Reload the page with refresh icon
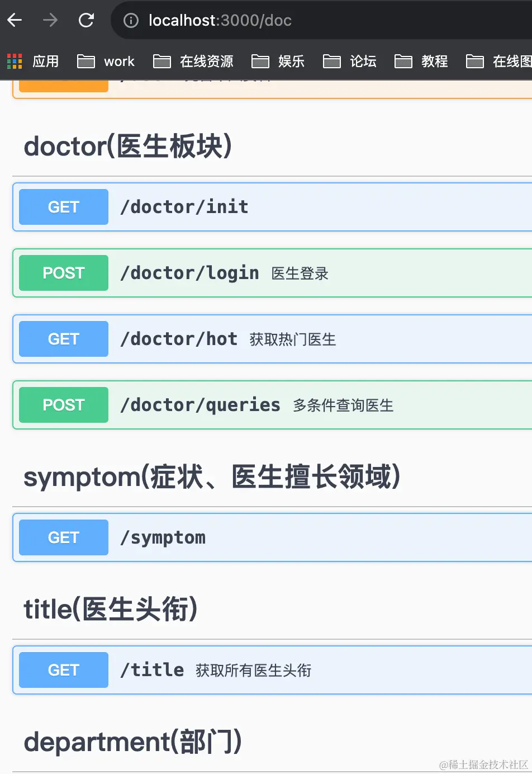Image resolution: width=532 pixels, height=774 pixels. (86, 21)
